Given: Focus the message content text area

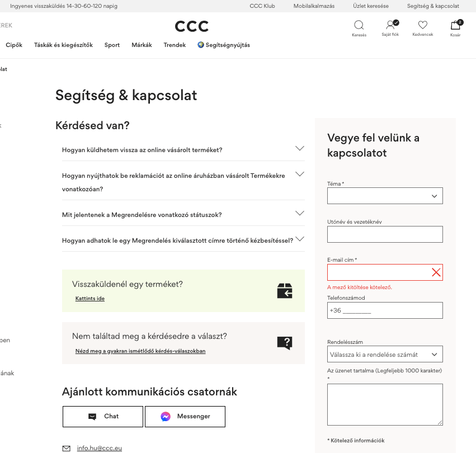Looking at the screenshot, I should pos(385,404).
